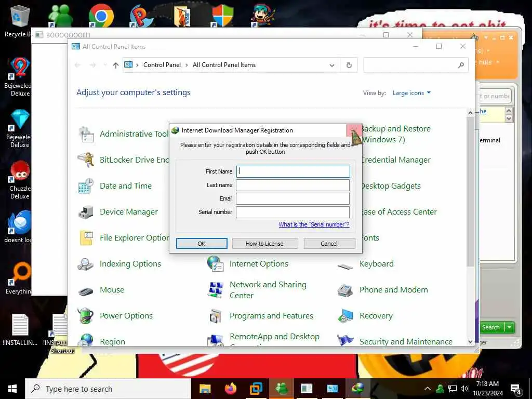Click the volume icon in system tray

[464, 389]
